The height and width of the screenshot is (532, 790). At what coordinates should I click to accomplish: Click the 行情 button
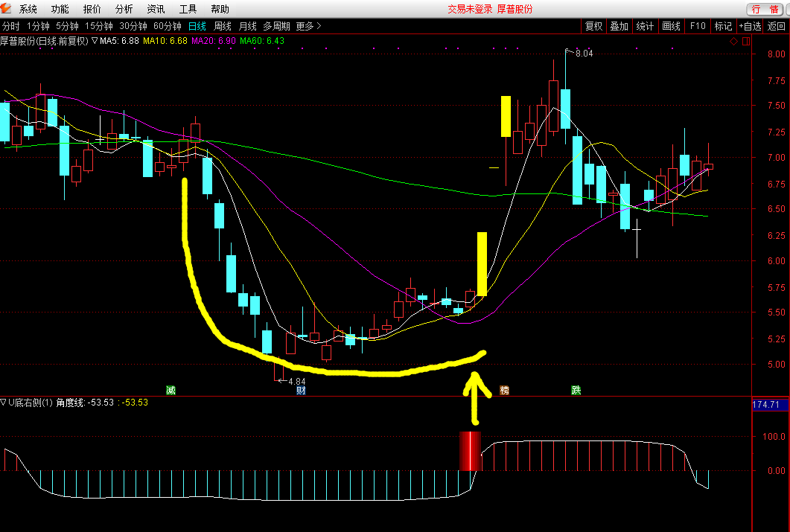pyautogui.click(x=765, y=9)
